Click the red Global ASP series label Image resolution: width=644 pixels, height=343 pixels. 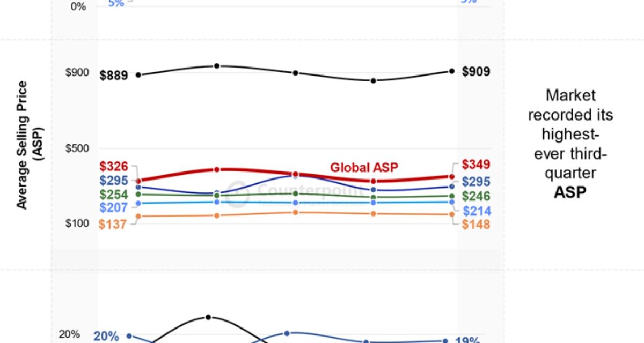(x=364, y=167)
